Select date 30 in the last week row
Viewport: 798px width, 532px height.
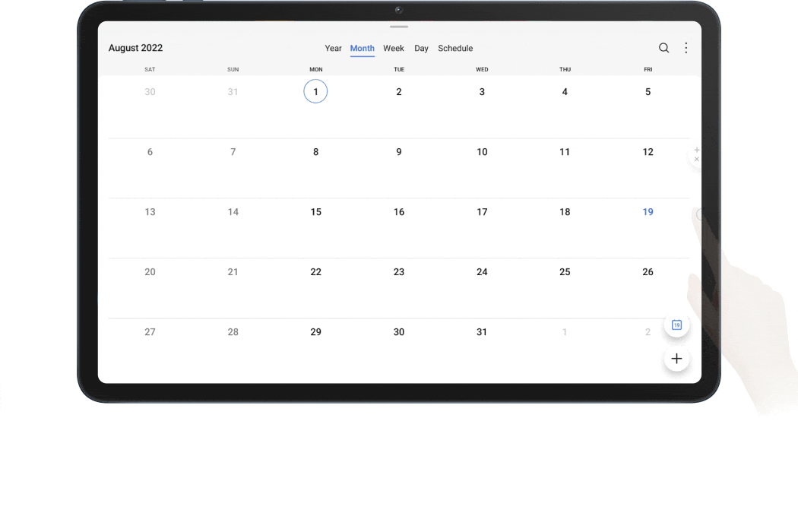pyautogui.click(x=399, y=332)
